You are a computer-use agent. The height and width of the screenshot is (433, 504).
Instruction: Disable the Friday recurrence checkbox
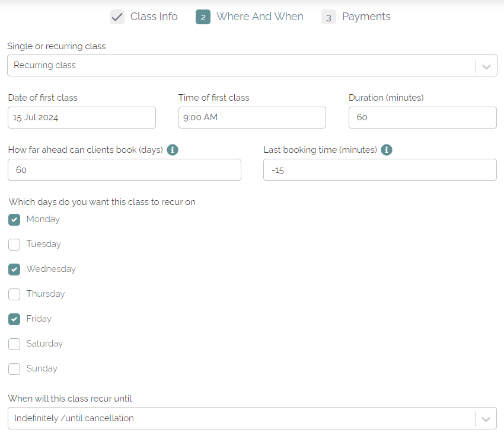coord(14,319)
